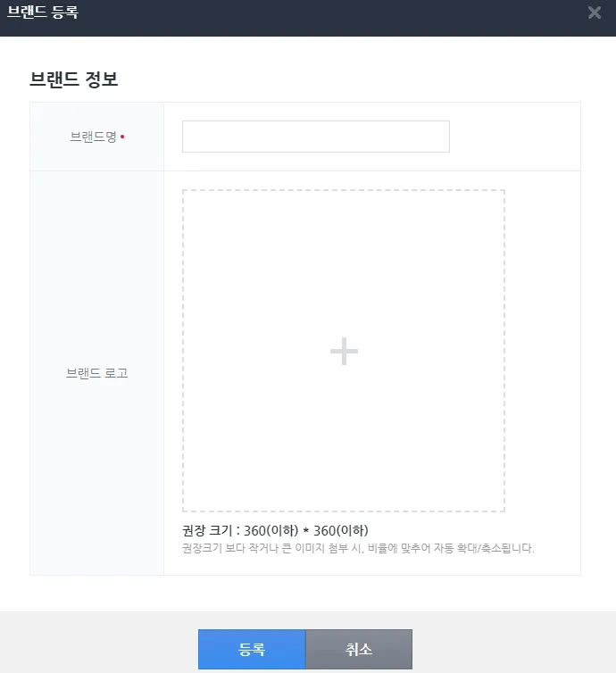Select the 브랜드 등록 title text

click(43, 12)
